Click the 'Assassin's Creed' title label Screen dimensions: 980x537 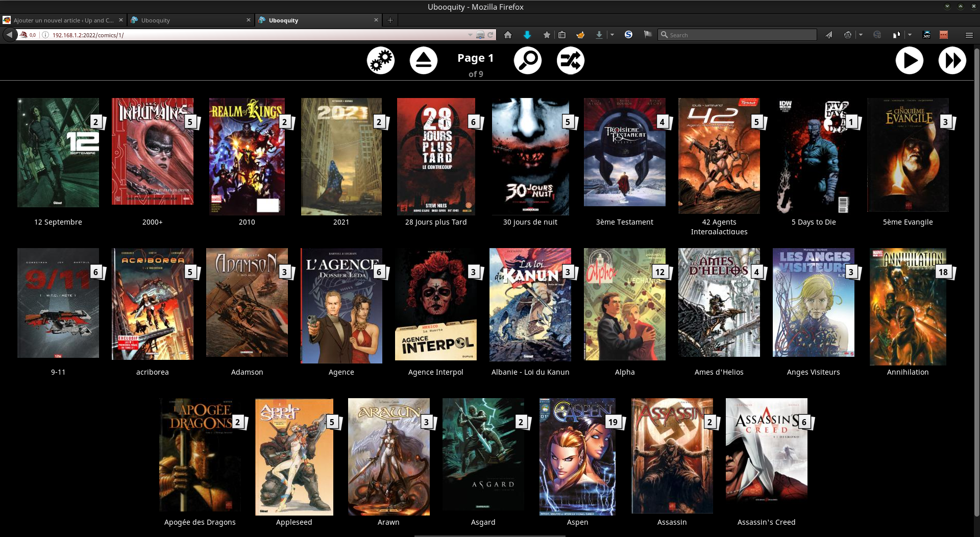767,522
